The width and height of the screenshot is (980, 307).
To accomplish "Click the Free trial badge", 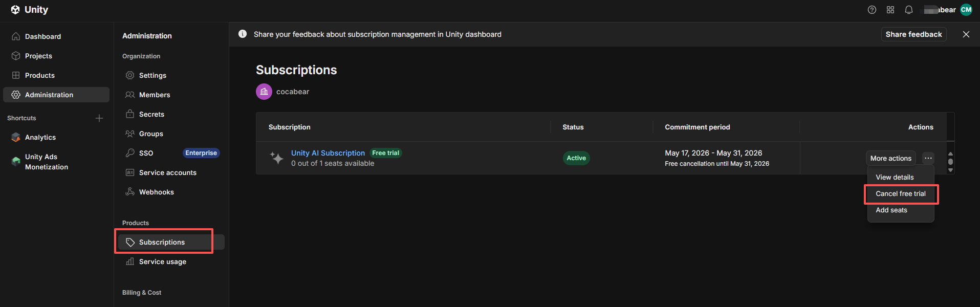I will 386,153.
